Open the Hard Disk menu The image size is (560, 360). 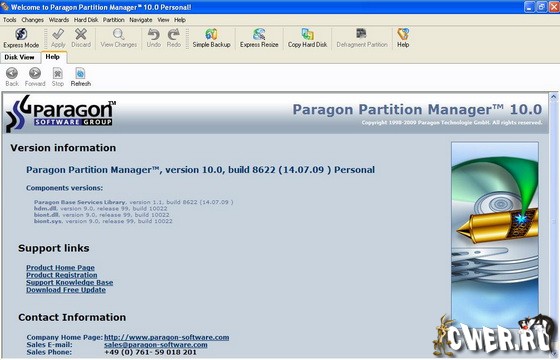pos(86,20)
